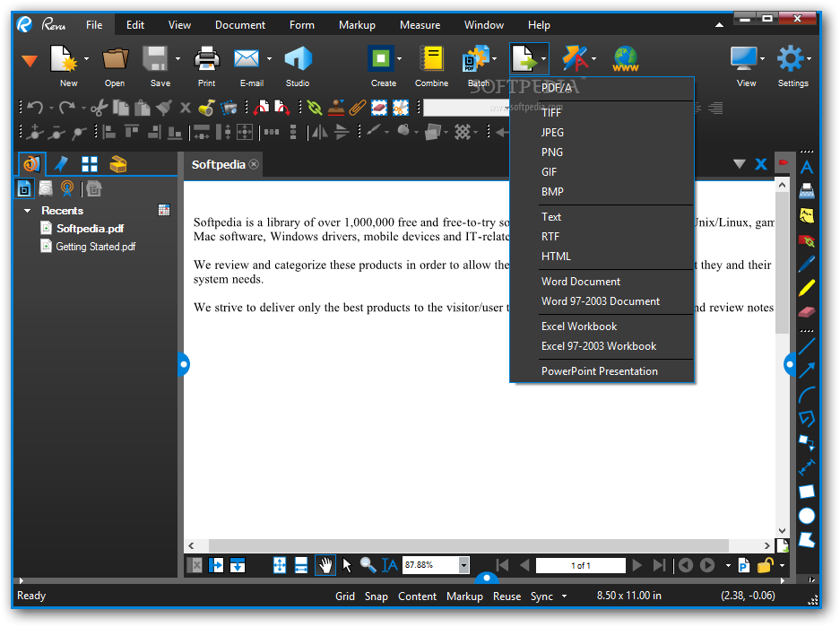
Task: Close the Softpedia document tab
Action: 254,164
